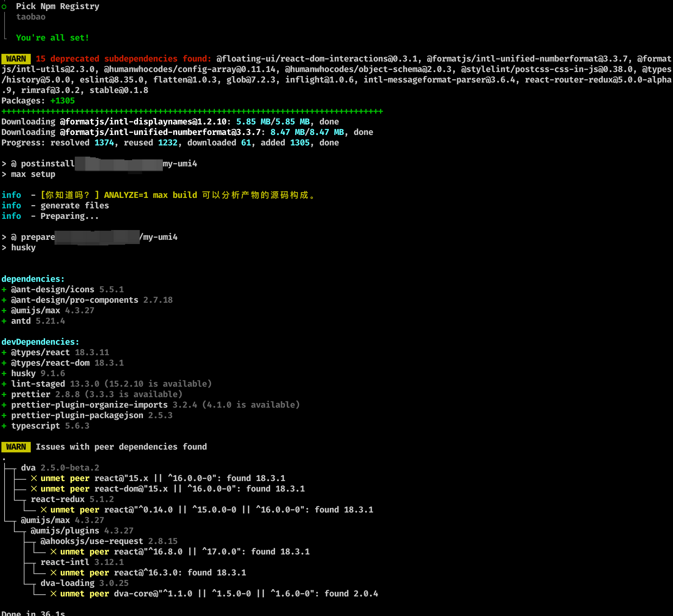Screen dimensions: 673x616
Task: Click the unmet peer react@^16.3.0 line
Action: click(148, 573)
